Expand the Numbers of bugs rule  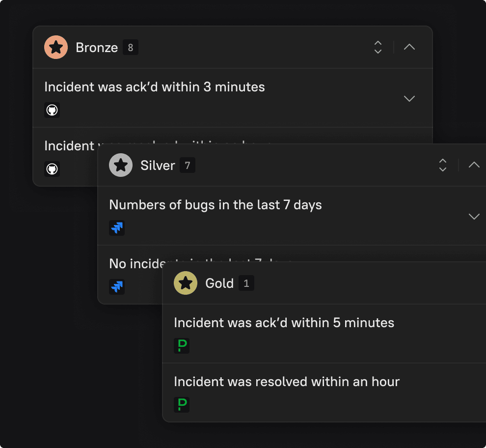(474, 216)
